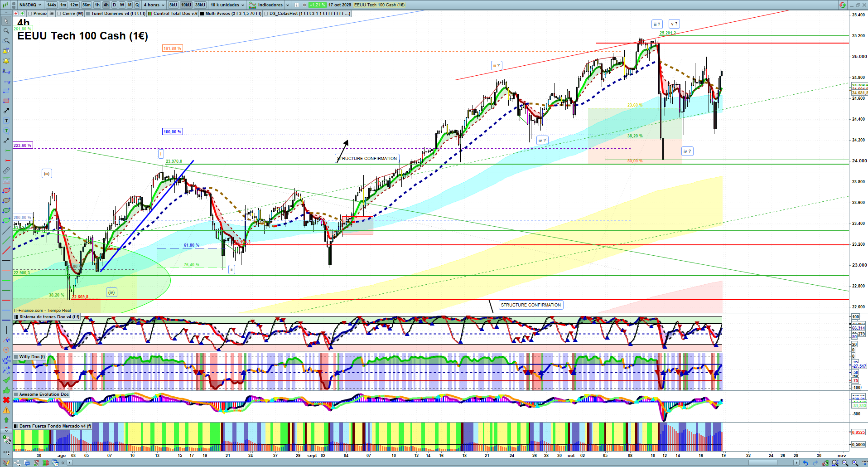
Task: Switch to the 1h timeframe
Action: click(97, 5)
